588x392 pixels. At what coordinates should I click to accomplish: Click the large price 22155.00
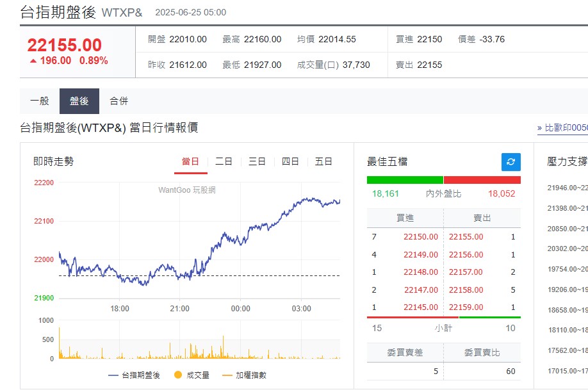65,45
